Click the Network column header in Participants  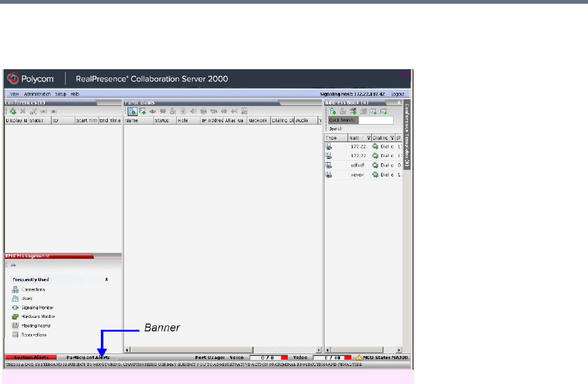(258, 120)
